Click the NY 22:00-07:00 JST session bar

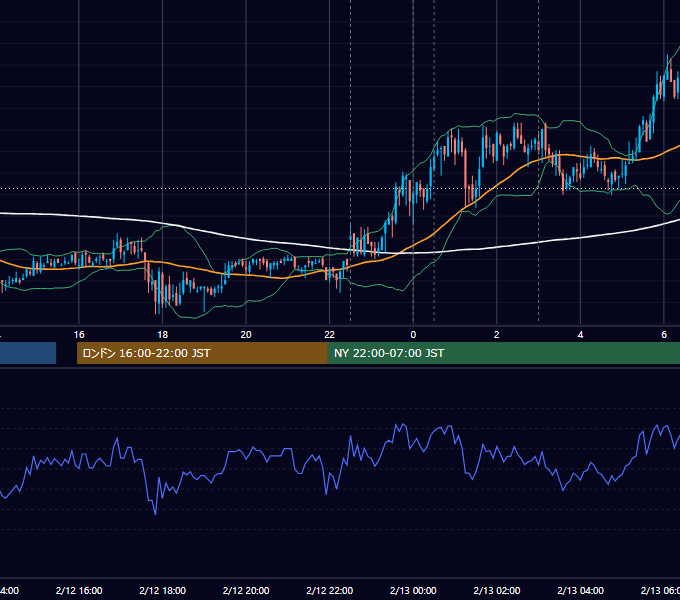coord(503,353)
